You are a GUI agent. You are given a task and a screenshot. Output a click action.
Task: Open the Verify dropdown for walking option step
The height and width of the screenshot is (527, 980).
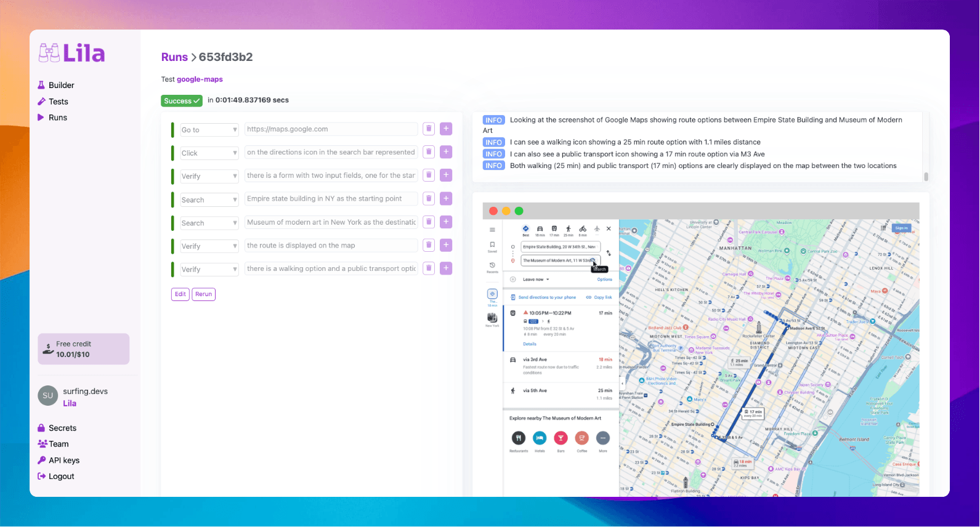coord(209,270)
